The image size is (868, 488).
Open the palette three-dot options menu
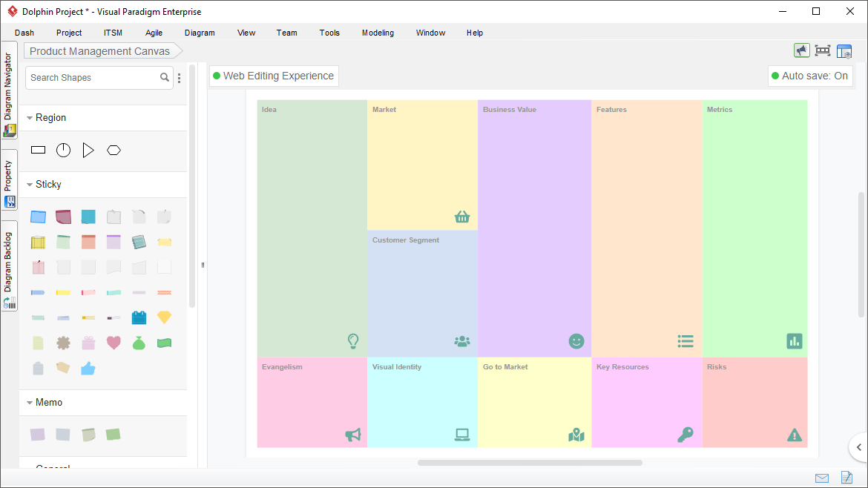point(180,78)
